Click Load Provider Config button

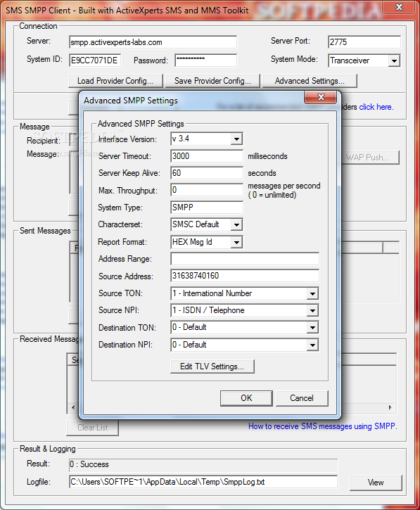[115, 81]
